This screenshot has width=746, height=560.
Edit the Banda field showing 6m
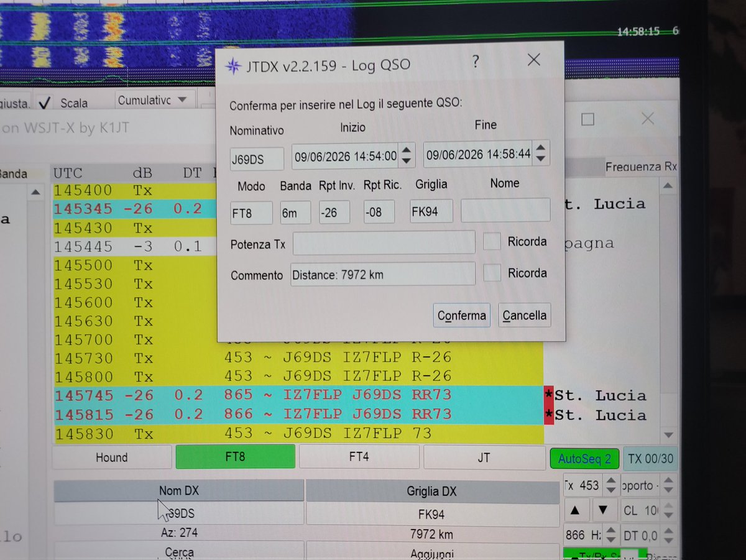coord(295,213)
